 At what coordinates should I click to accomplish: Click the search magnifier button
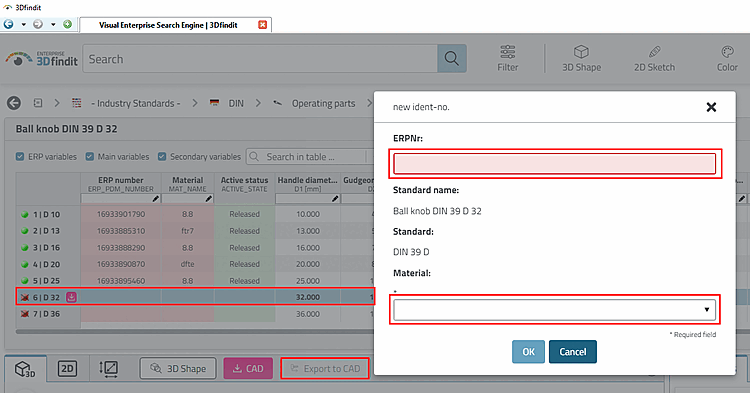[452, 59]
